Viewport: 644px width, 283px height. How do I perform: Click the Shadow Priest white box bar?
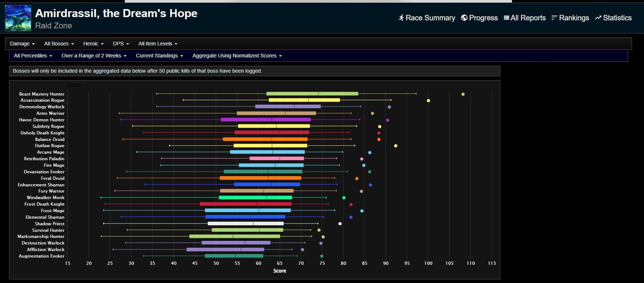click(x=246, y=223)
